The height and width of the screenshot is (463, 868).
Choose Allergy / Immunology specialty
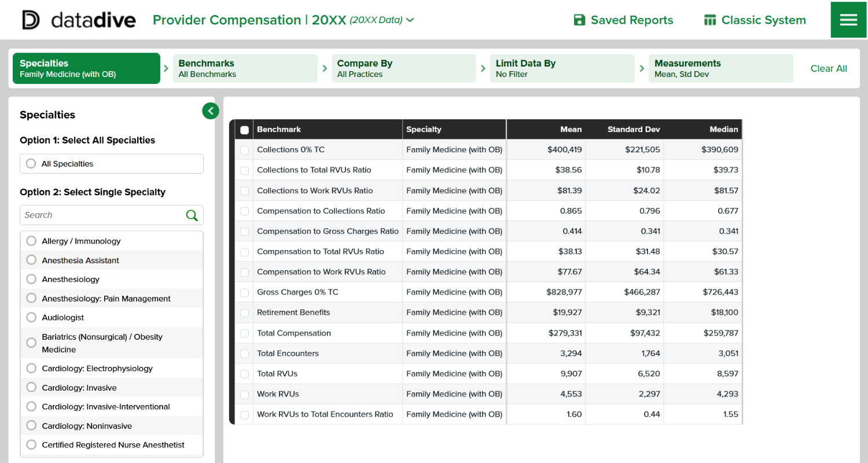[31, 241]
